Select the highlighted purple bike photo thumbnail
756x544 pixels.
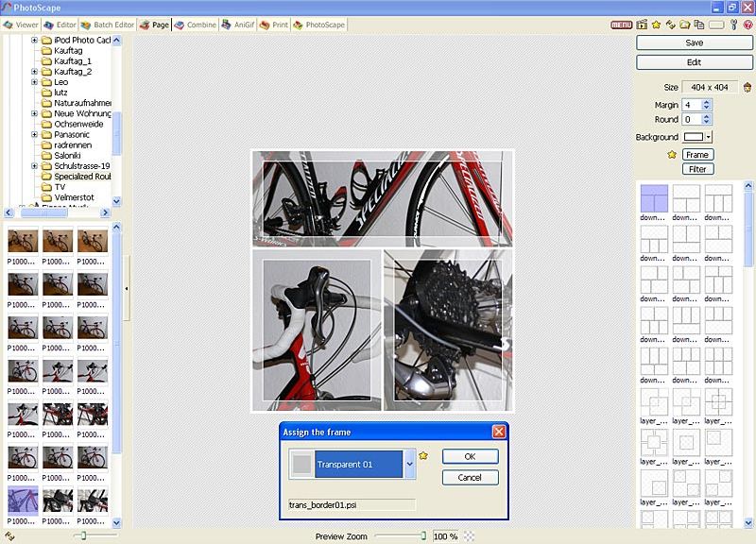click(x=23, y=500)
